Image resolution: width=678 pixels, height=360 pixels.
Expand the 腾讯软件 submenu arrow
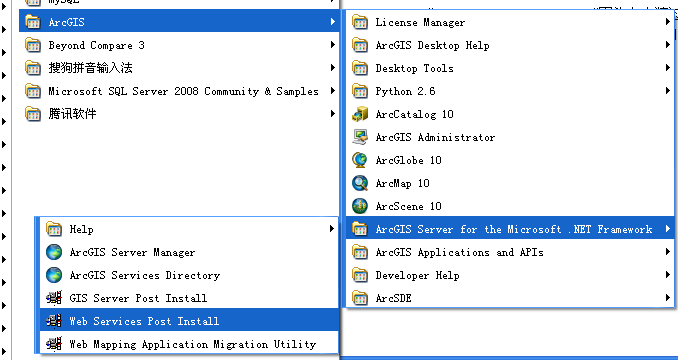[x=333, y=114]
